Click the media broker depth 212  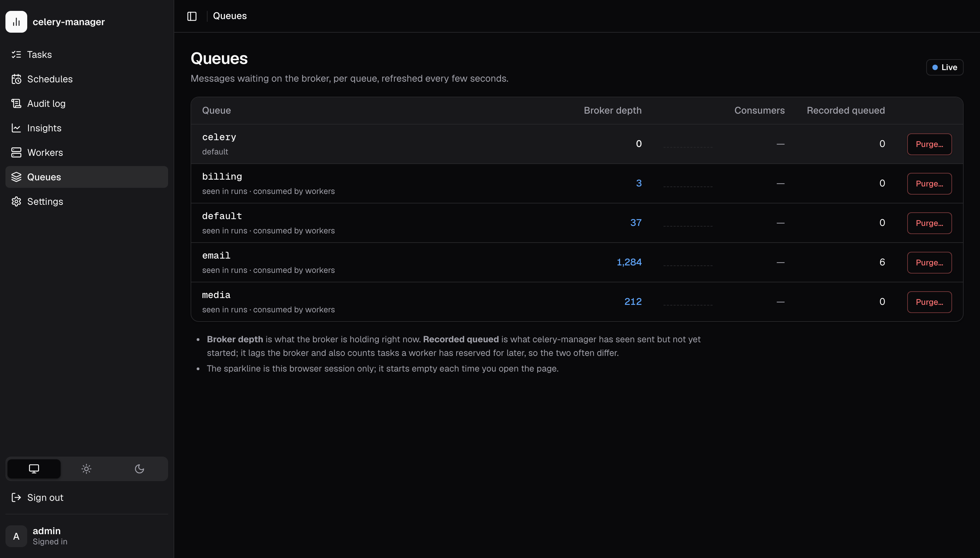633,301
